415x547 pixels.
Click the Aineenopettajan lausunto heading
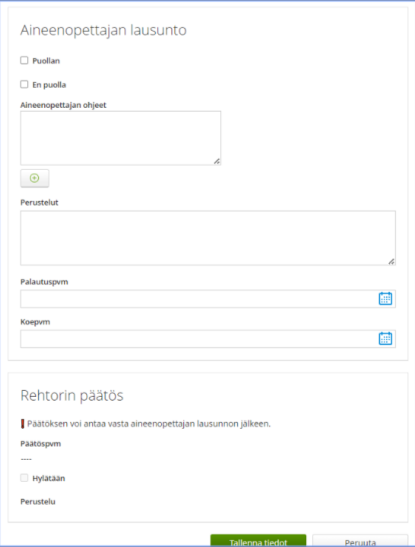click(104, 30)
